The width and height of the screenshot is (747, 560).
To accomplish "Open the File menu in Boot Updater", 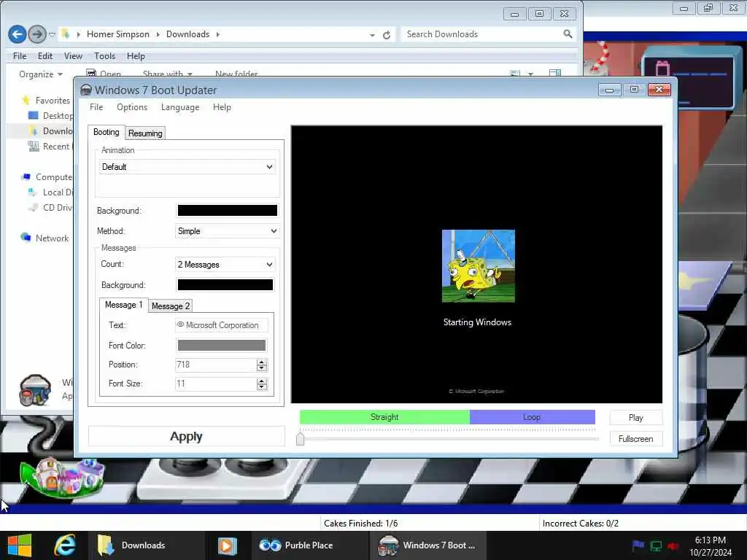I will 96,107.
